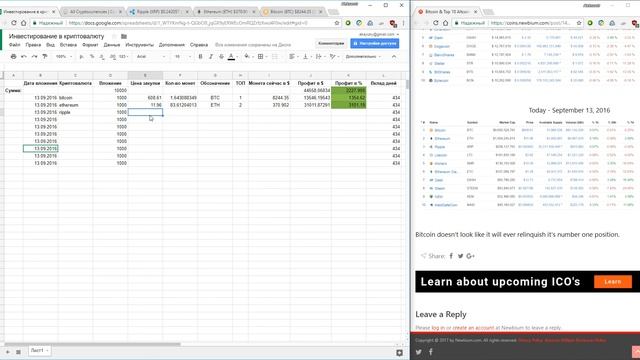640x360 pixels.
Task: Open the footer Twitter icon on Newbium
Action: click(419, 352)
